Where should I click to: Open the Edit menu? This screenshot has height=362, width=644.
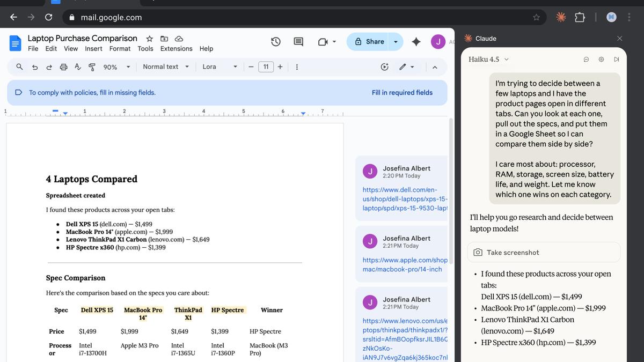[51, 48]
